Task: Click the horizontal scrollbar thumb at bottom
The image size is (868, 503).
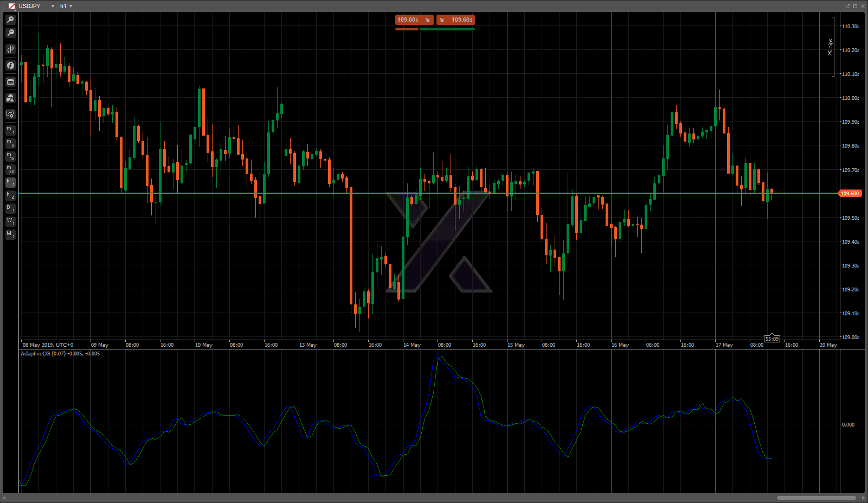Action: (816, 498)
